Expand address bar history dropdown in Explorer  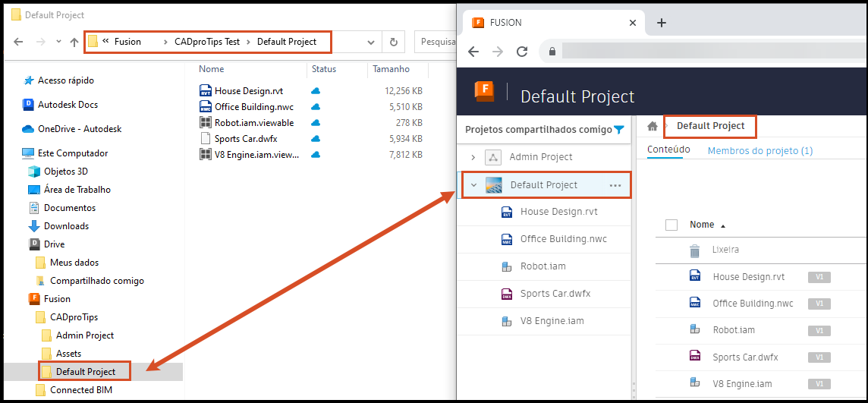371,42
